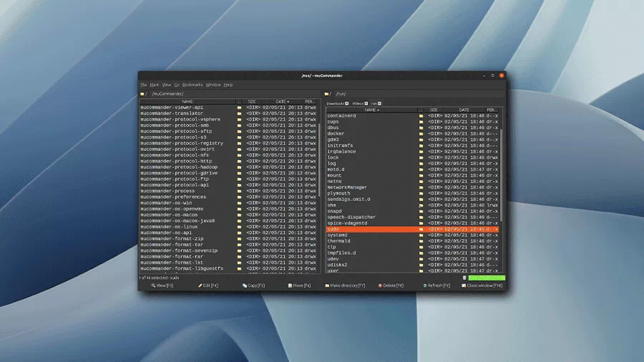Sort left panel by SIZE column
This screenshot has width=644, height=362.
pyautogui.click(x=252, y=102)
